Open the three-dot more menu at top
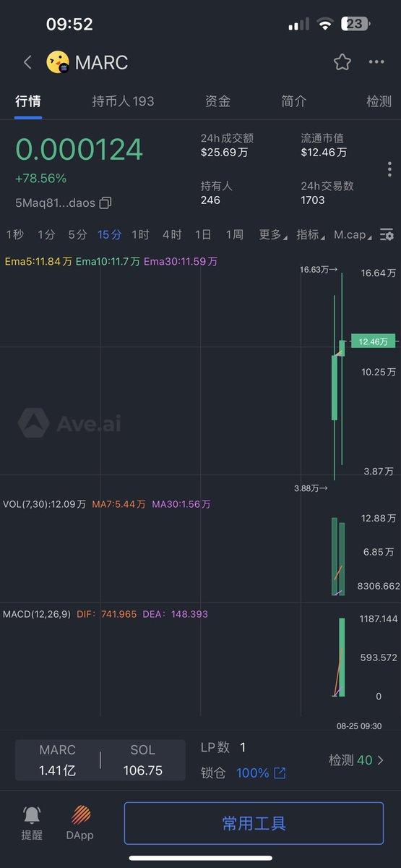Screen dimensions: 401x868 click(x=376, y=62)
